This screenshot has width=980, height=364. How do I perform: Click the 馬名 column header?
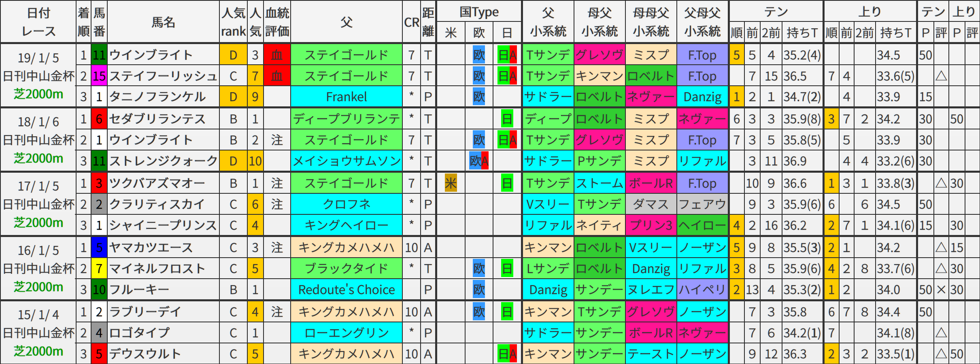pos(164,22)
